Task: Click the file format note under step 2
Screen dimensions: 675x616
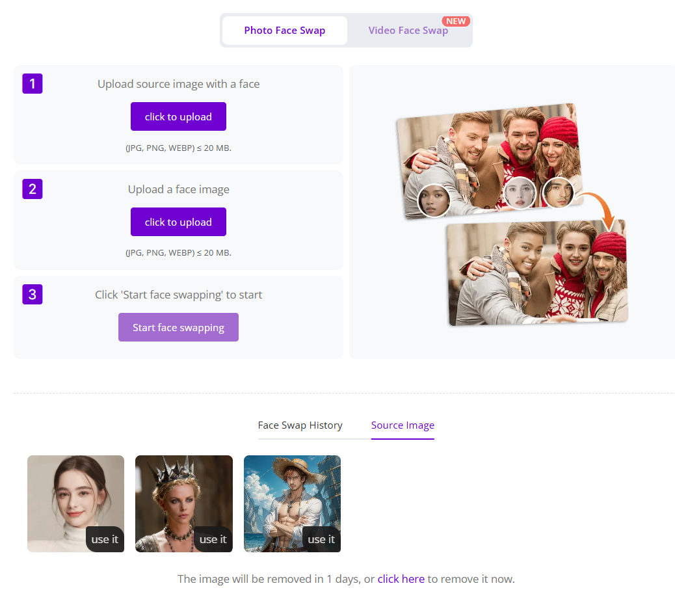Action: coord(178,252)
